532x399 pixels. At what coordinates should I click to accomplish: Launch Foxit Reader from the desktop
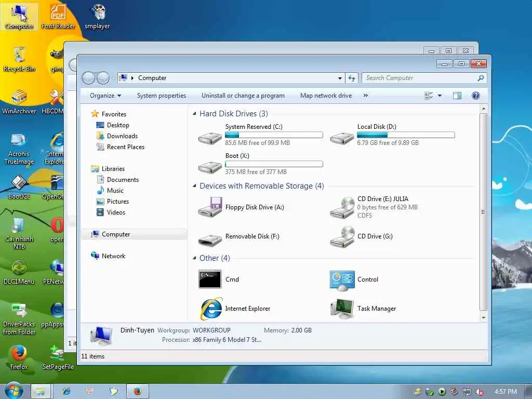coord(58,16)
